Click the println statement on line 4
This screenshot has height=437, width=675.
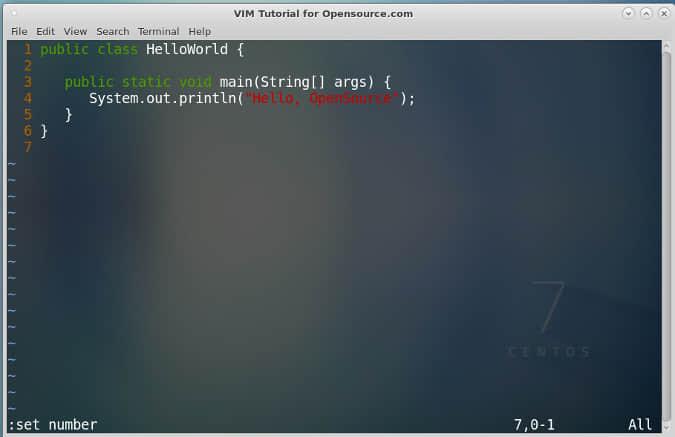252,99
